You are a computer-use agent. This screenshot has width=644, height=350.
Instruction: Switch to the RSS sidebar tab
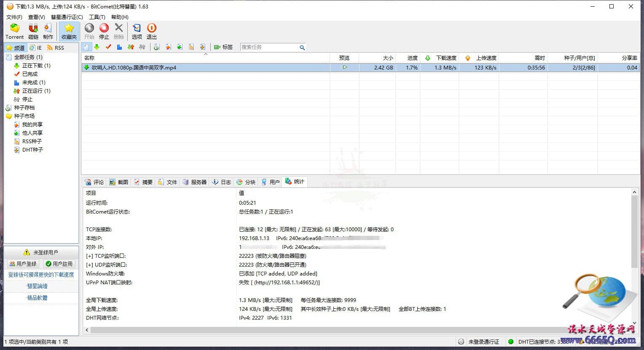pyautogui.click(x=56, y=48)
